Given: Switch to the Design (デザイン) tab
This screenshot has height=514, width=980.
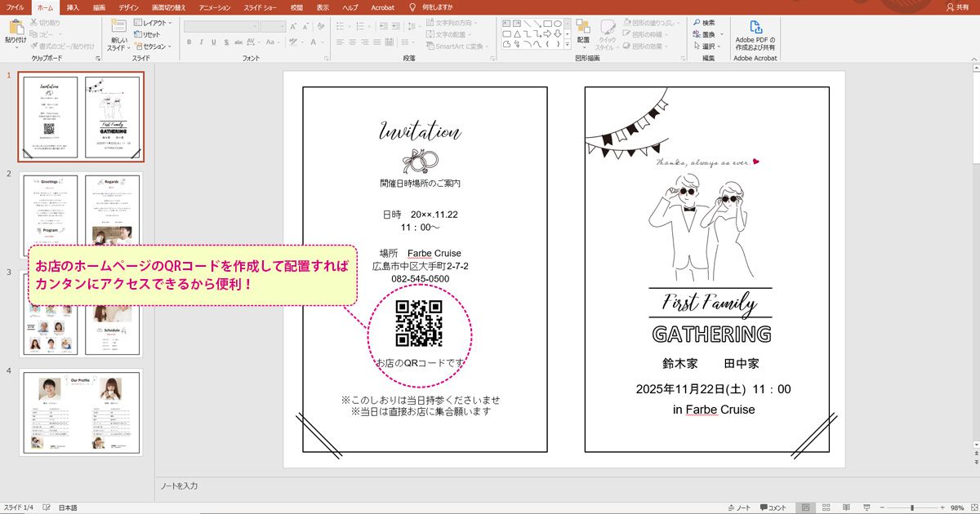Looking at the screenshot, I should point(128,7).
